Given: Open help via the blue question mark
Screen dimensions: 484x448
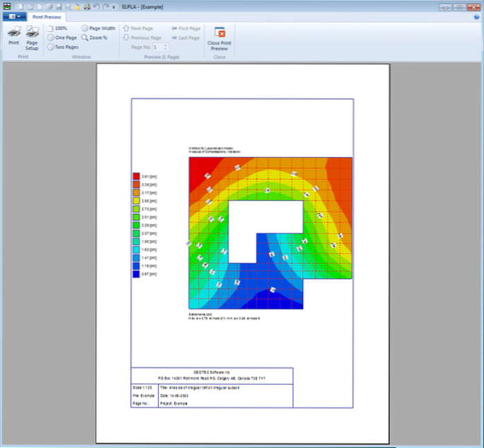Looking at the screenshot, I should coord(477,17).
